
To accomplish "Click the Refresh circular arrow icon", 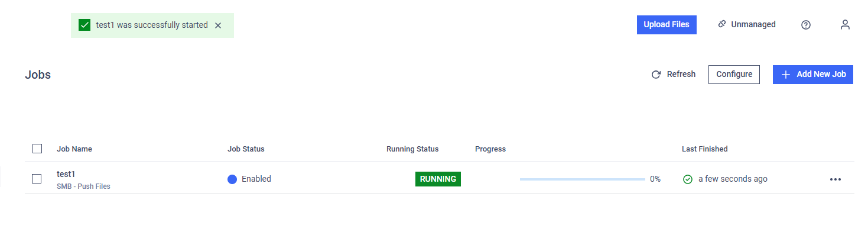I will click(x=656, y=75).
